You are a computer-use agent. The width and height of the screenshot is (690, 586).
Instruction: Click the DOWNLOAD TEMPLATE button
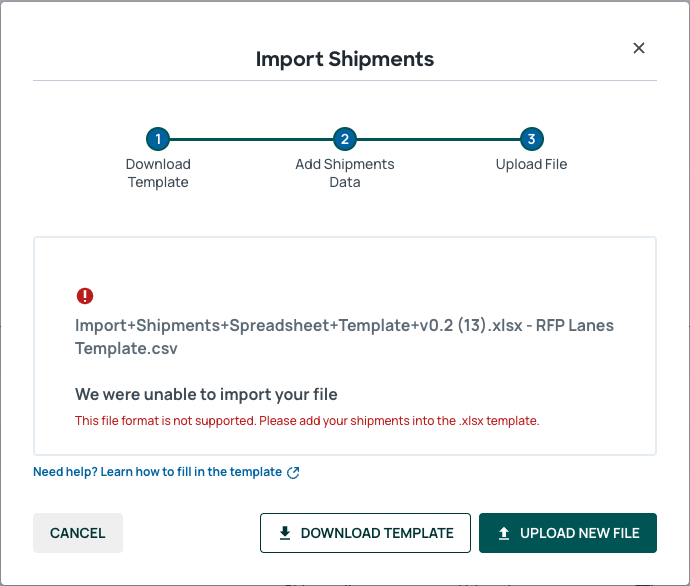[x=365, y=533]
